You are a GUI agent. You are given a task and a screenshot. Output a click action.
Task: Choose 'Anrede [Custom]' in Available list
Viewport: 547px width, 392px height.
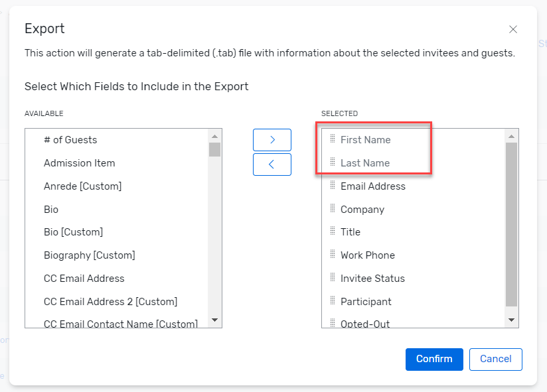(x=82, y=186)
